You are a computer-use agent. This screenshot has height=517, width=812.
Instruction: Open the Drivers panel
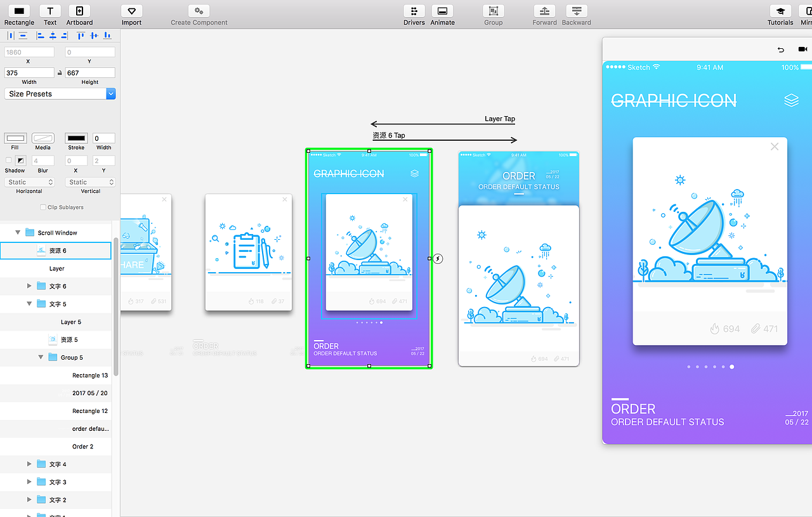[414, 11]
